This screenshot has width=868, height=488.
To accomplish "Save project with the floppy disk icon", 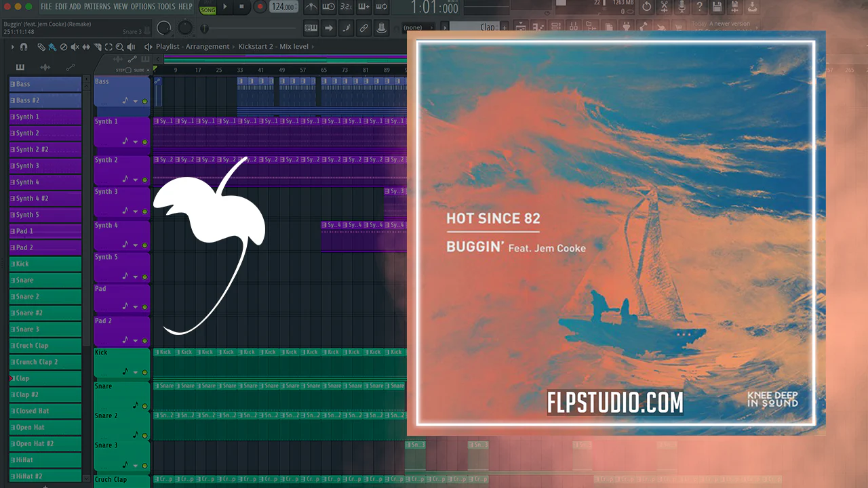I will 717,7.
